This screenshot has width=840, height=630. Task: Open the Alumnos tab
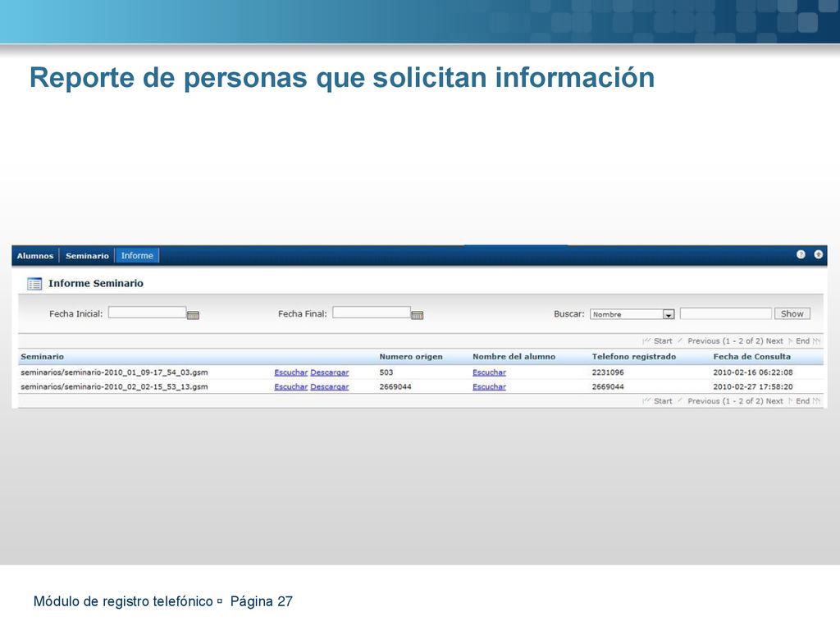tap(34, 256)
